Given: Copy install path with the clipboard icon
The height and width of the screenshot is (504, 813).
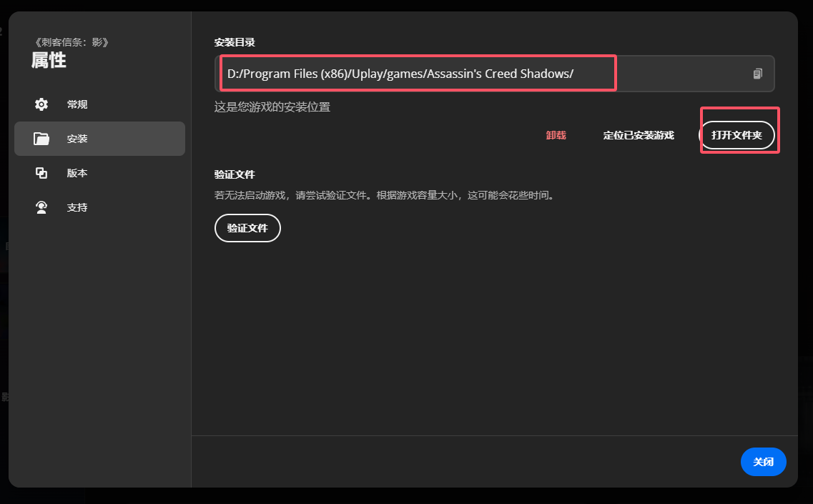Looking at the screenshot, I should 757,74.
